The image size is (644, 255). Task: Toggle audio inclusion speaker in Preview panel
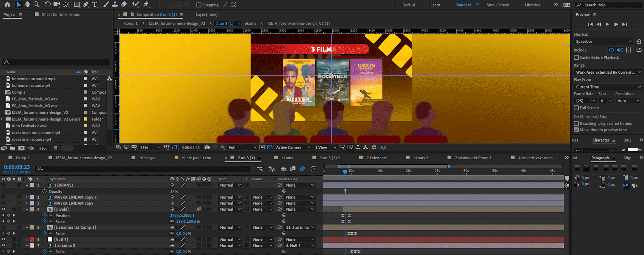620,50
